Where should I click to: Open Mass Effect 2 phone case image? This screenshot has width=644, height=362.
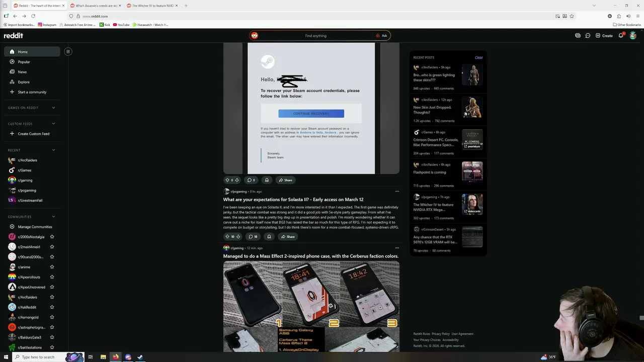coord(311,306)
